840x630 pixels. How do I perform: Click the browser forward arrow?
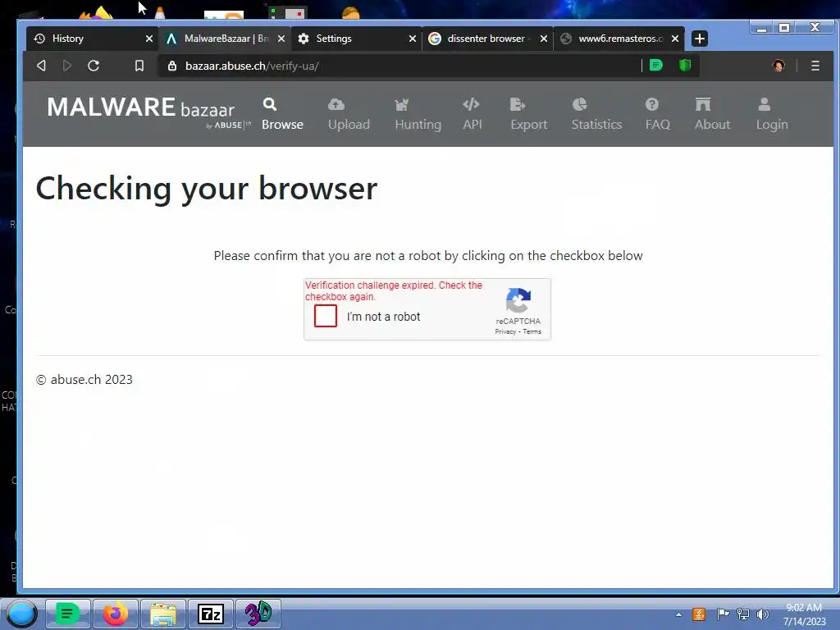point(67,66)
